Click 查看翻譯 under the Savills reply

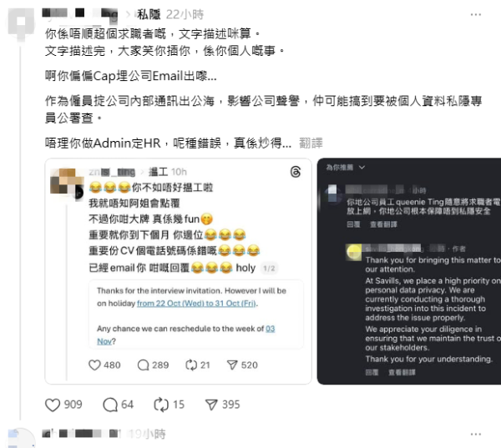point(402,372)
